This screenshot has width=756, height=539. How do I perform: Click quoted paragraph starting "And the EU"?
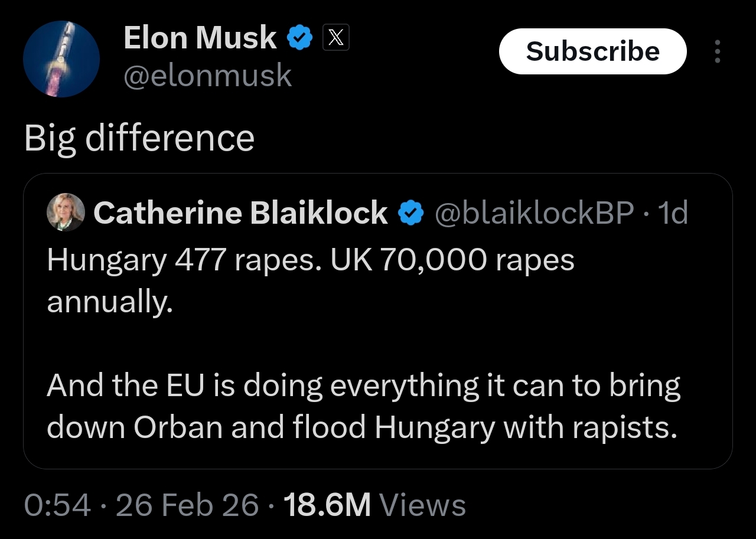(363, 406)
